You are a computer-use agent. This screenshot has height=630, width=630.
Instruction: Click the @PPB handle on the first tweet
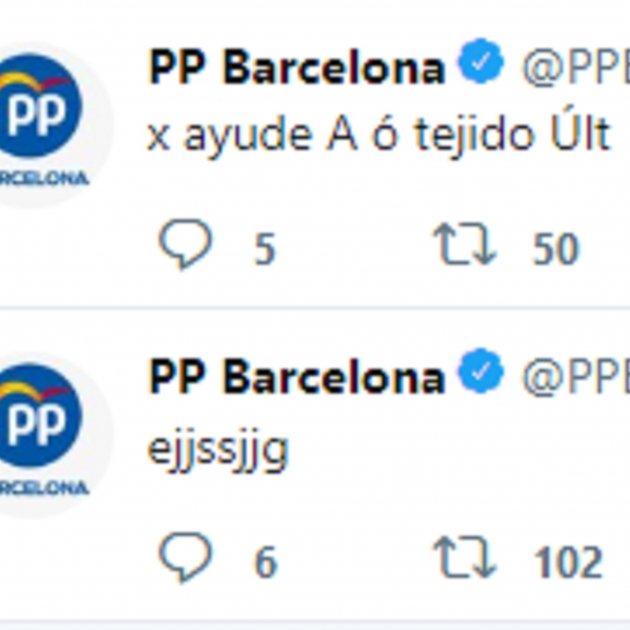coord(576,67)
